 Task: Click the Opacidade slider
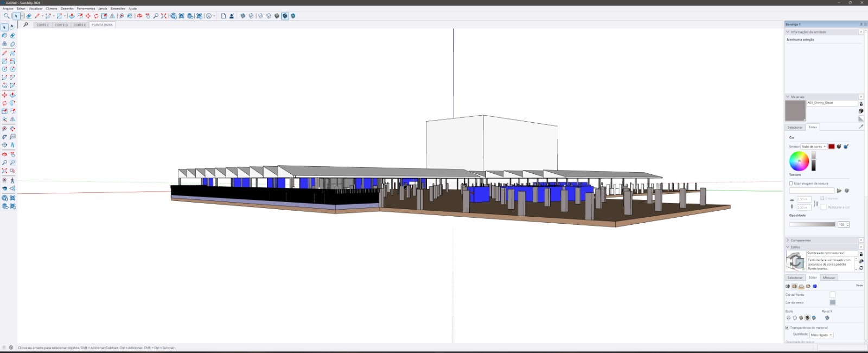tap(812, 224)
